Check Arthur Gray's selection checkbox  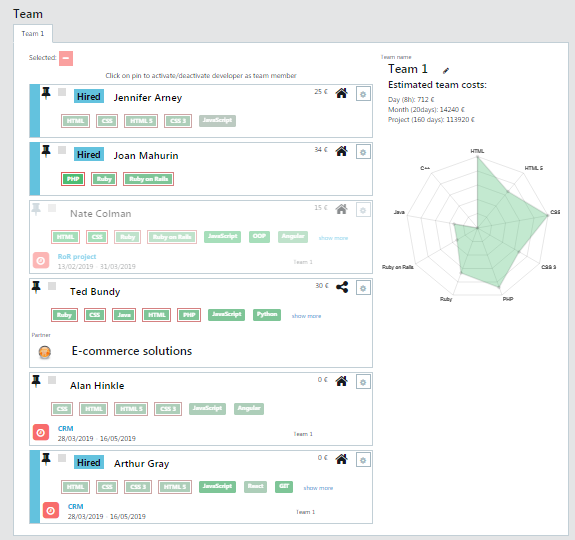pyautogui.click(x=62, y=458)
